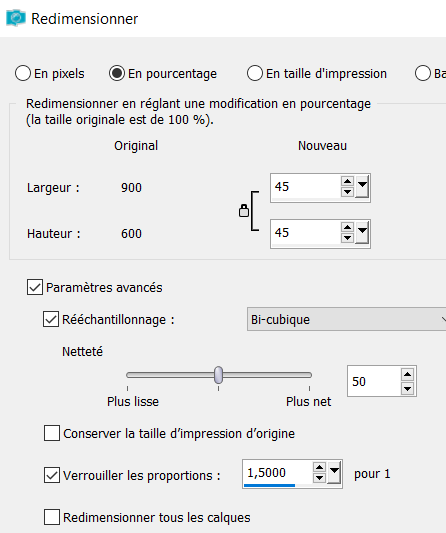Image resolution: width=446 pixels, height=533 pixels.
Task: Enable Conserver la taille d'impression d'origine
Action: [52, 433]
